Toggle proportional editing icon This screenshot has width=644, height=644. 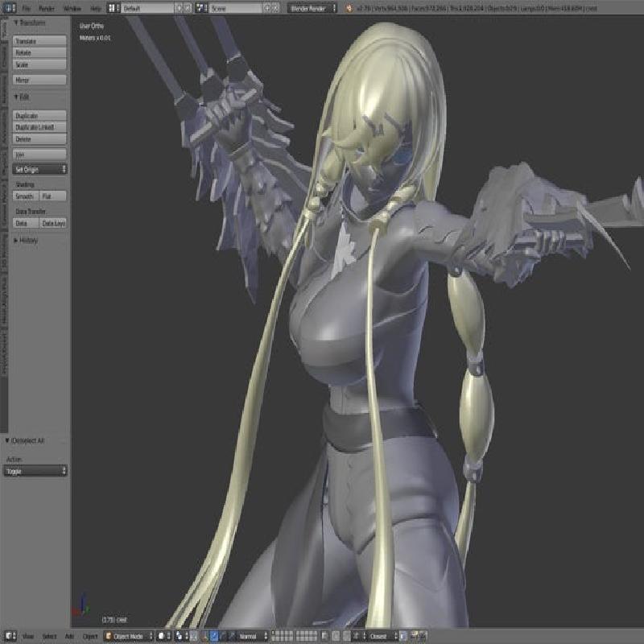tap(336, 636)
